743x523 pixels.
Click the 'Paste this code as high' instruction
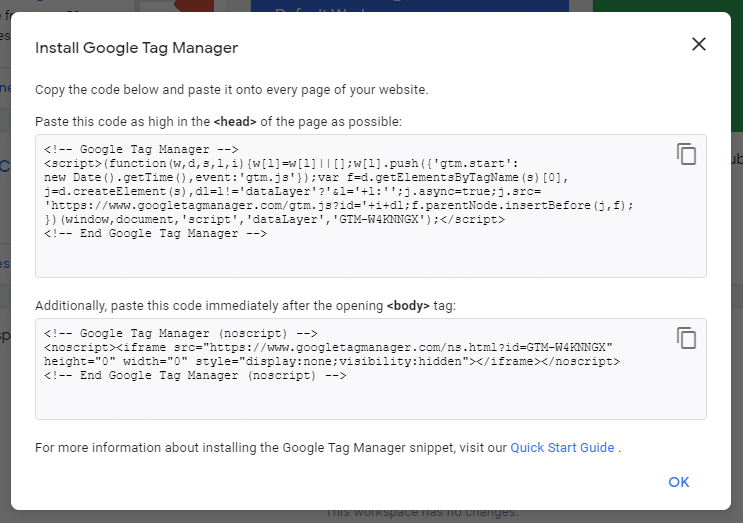[218, 122]
